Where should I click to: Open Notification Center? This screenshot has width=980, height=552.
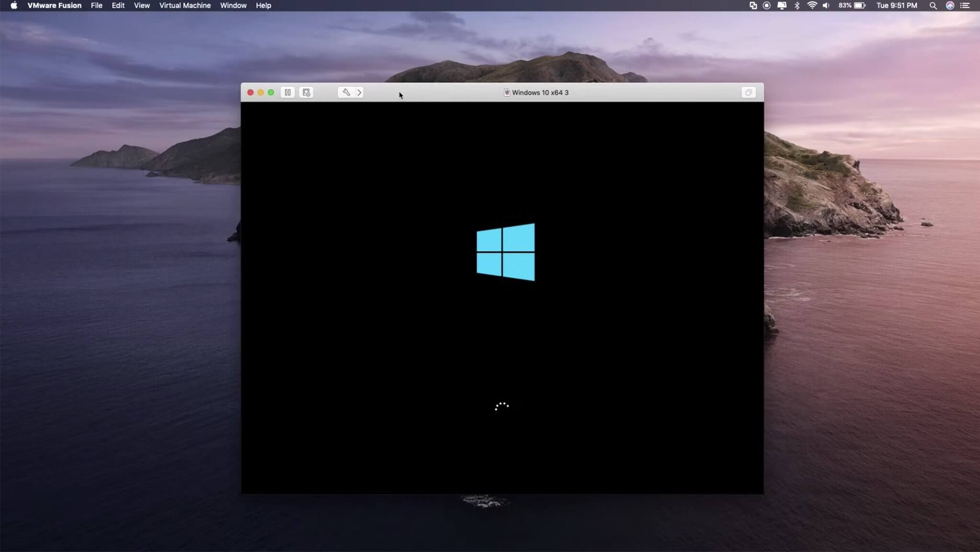coord(966,5)
